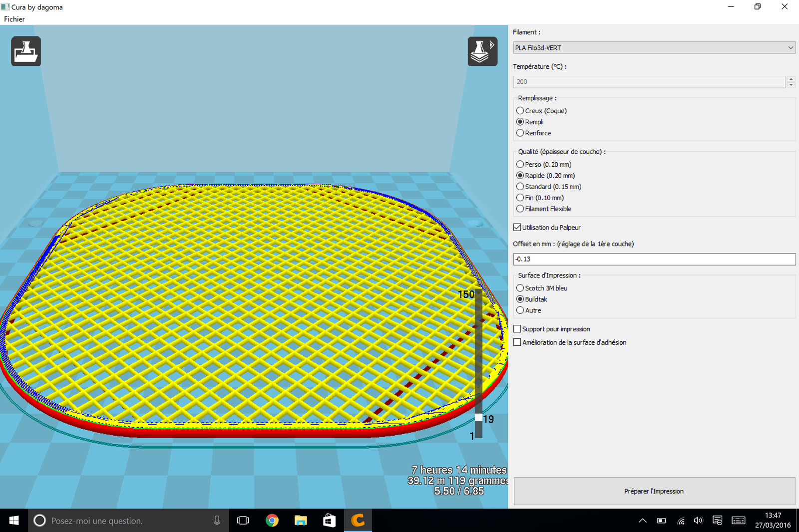Viewport: 799px width, 532px height.
Task: Click the Cura app title icon
Action: [5, 7]
